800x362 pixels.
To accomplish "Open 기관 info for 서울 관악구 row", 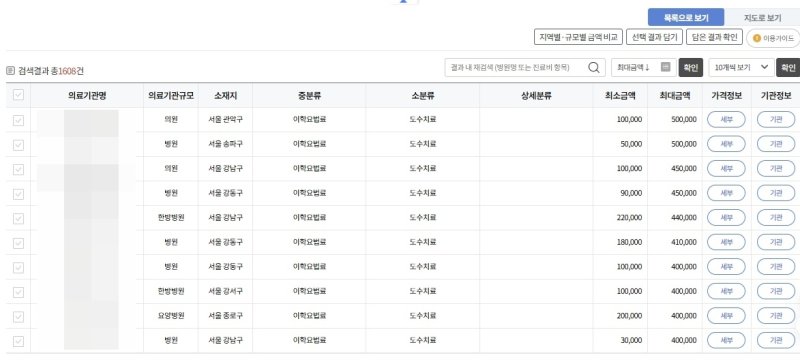I will 776,119.
